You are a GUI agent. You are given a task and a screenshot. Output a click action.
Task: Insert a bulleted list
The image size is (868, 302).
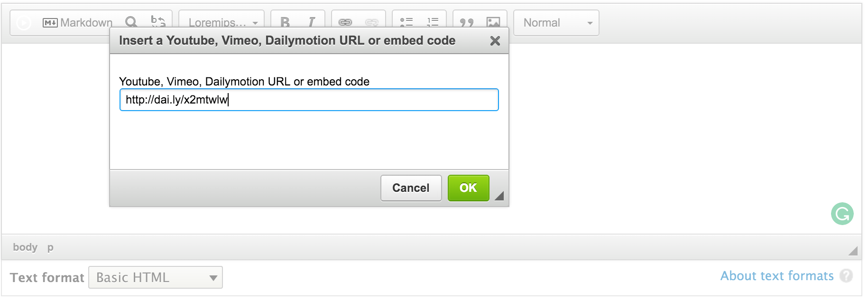(x=406, y=22)
